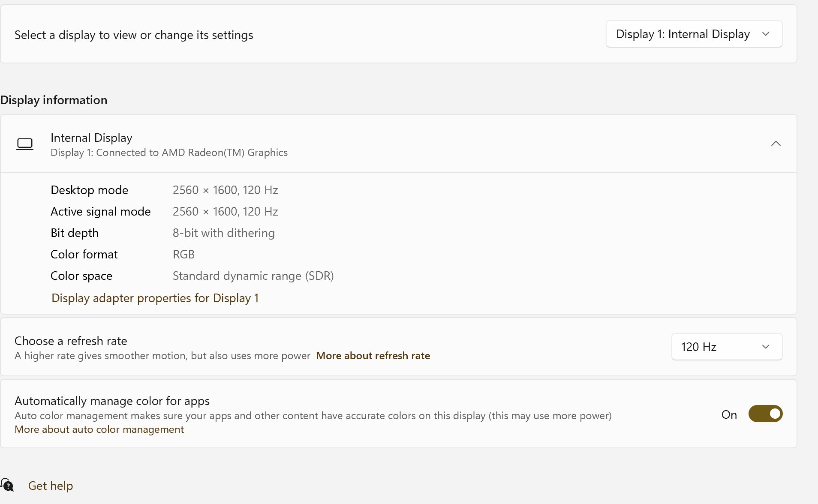Open More about auto color management link
The height and width of the screenshot is (504, 818).
(x=99, y=429)
